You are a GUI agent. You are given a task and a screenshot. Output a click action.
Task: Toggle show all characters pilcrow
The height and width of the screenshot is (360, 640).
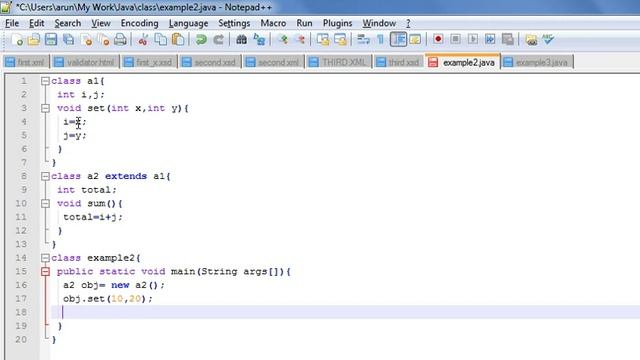[x=380, y=40]
